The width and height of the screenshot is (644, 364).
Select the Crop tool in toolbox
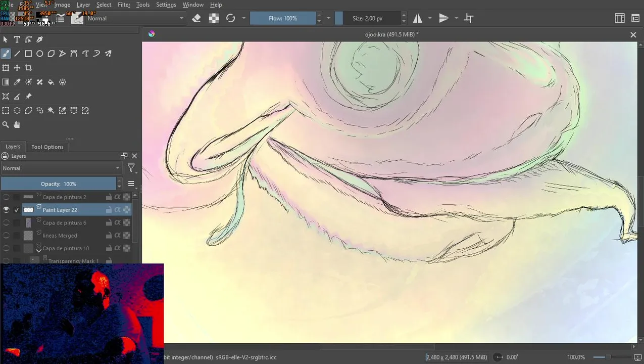pos(28,68)
